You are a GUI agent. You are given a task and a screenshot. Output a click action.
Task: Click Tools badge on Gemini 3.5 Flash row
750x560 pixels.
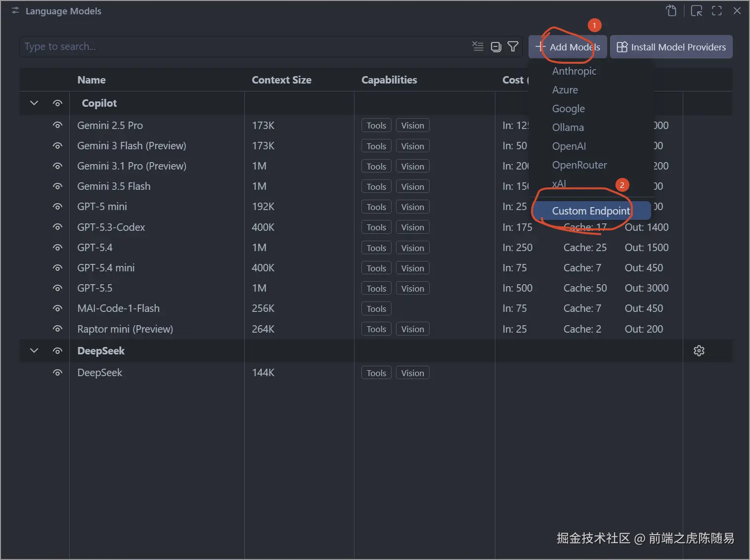pos(376,187)
